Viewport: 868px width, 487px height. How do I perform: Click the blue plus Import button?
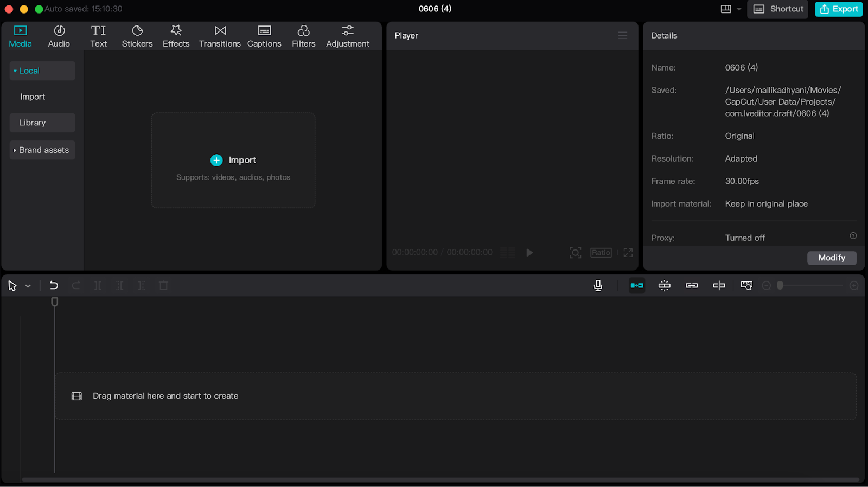pyautogui.click(x=233, y=160)
